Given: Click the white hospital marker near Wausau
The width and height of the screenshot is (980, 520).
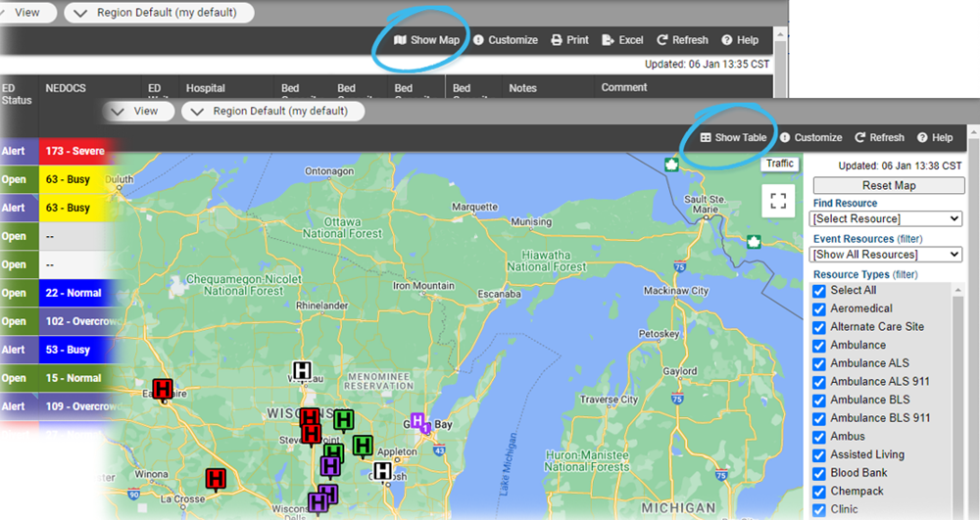Looking at the screenshot, I should point(302,371).
